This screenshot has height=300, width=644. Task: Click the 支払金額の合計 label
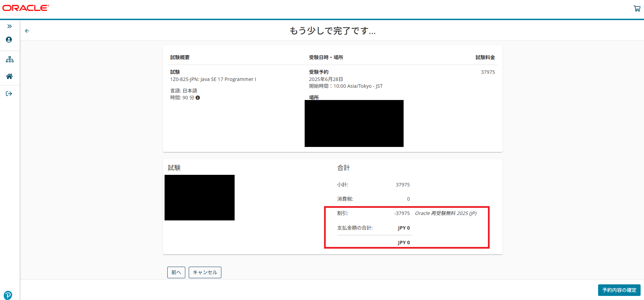click(x=355, y=228)
